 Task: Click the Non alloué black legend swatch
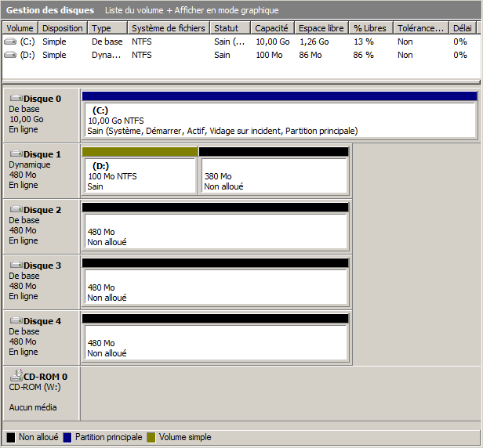(11, 437)
